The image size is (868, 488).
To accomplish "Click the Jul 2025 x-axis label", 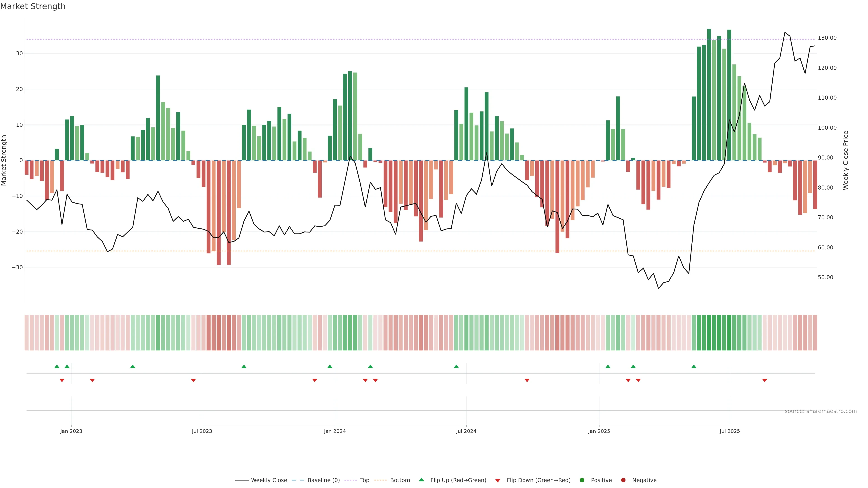I will coord(729,431).
